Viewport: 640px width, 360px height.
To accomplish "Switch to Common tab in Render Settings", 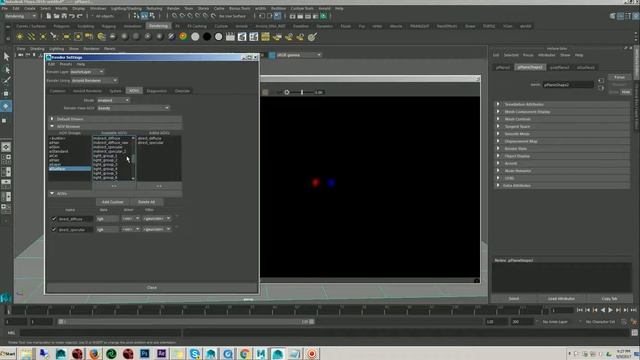I will tap(58, 91).
